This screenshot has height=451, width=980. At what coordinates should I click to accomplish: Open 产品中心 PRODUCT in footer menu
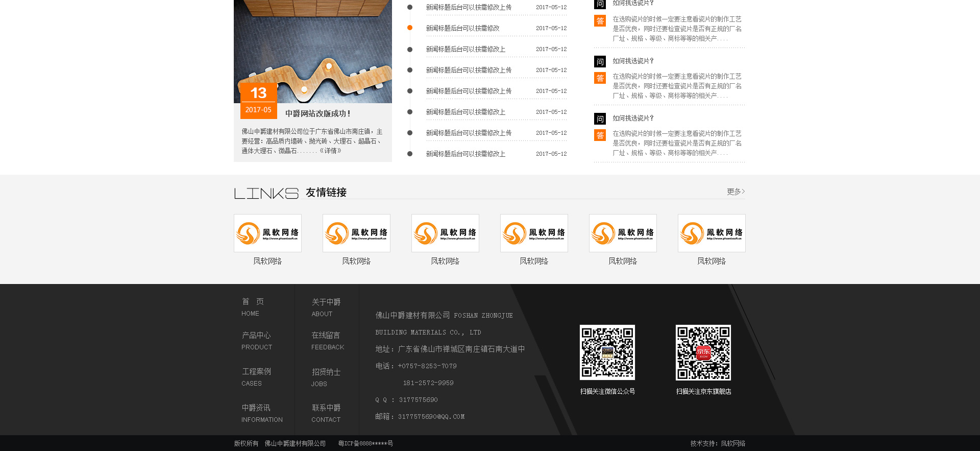(x=256, y=341)
